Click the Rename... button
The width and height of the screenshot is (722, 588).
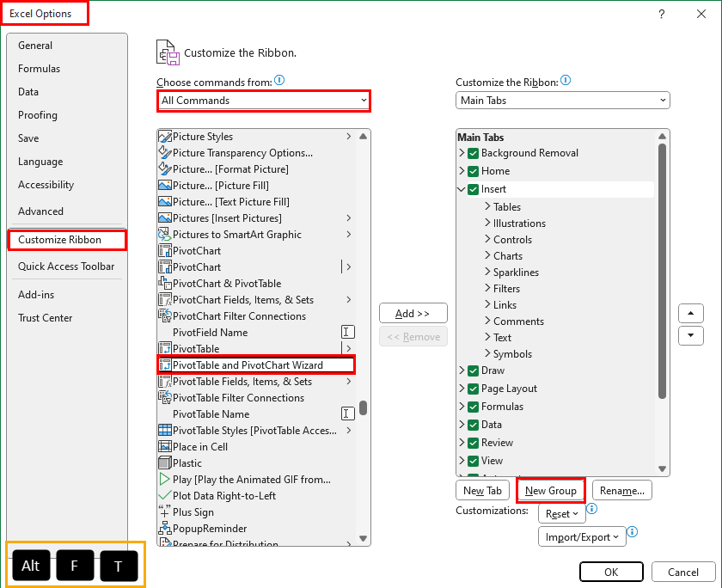pos(622,490)
